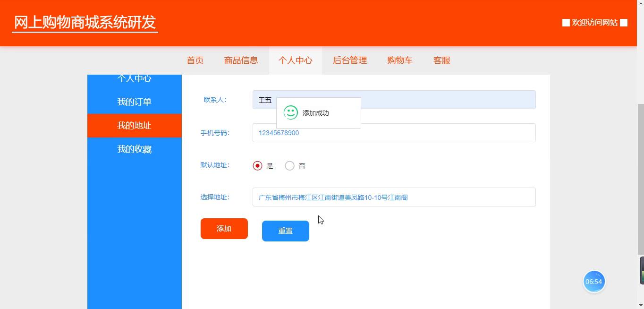Open the 后台管理 navigation tab

click(x=349, y=60)
